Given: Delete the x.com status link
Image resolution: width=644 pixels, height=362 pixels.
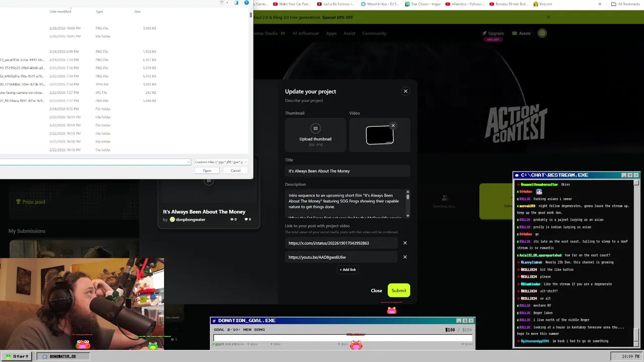Looking at the screenshot, I should pyautogui.click(x=405, y=243).
